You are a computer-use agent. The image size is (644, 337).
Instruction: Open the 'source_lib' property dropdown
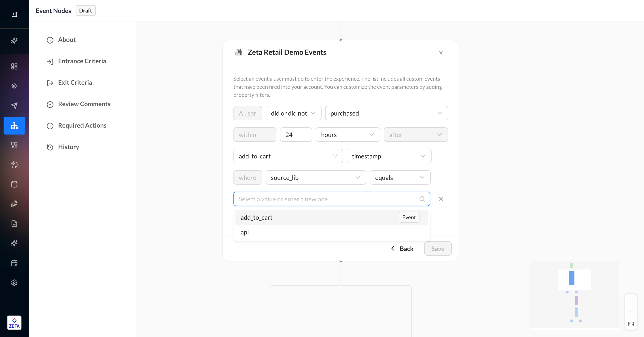coord(316,178)
